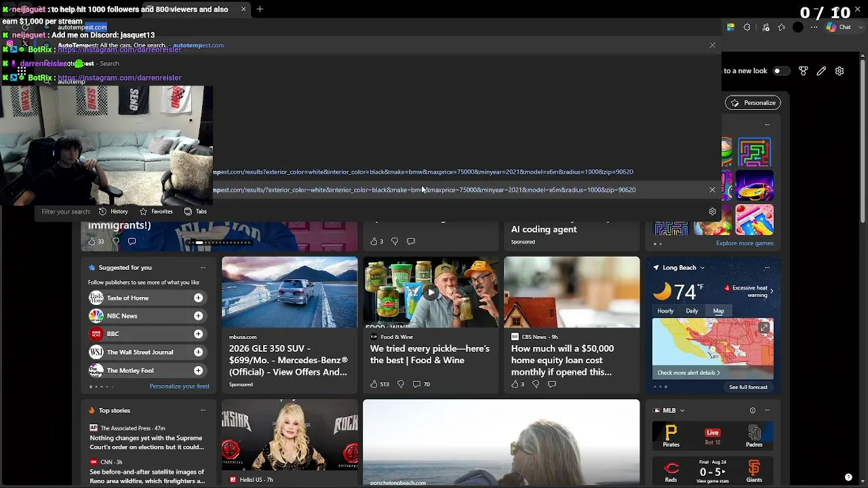This screenshot has width=868, height=488.
Task: Switch weather view to Daily
Action: click(692, 311)
